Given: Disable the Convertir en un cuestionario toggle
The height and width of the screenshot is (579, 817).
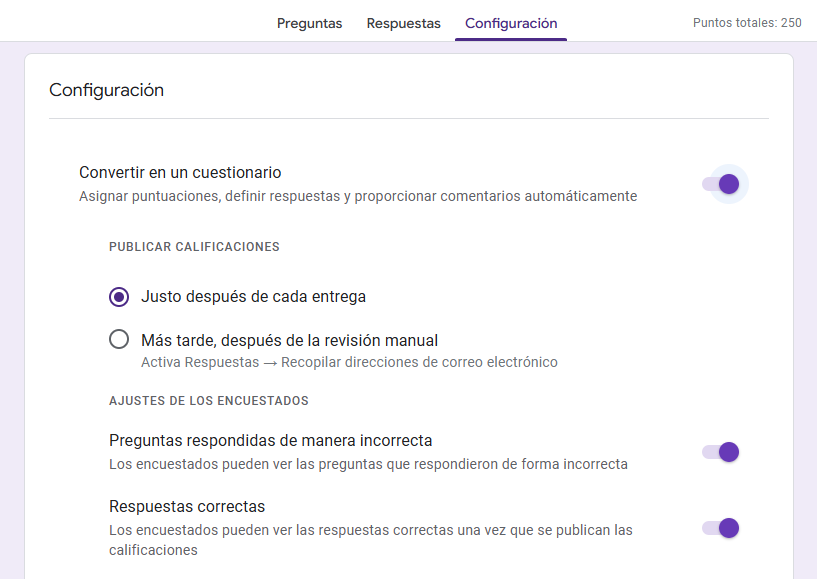Looking at the screenshot, I should click(x=723, y=184).
